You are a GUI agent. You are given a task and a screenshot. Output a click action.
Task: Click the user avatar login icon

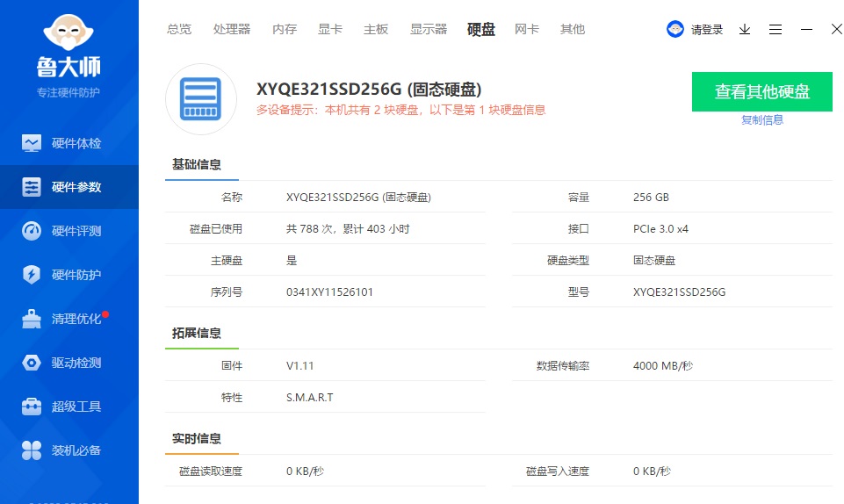tap(675, 29)
